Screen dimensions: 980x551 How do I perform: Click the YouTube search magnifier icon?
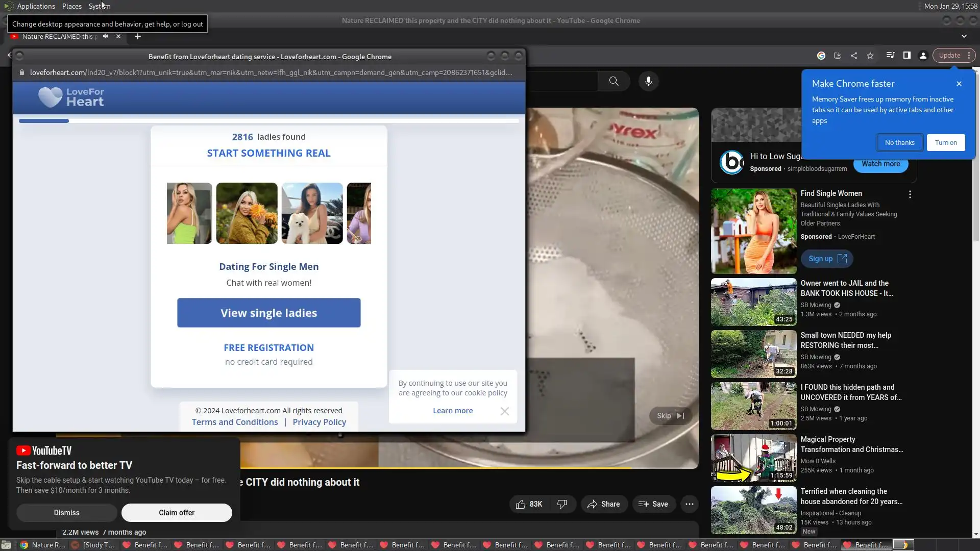pyautogui.click(x=614, y=81)
